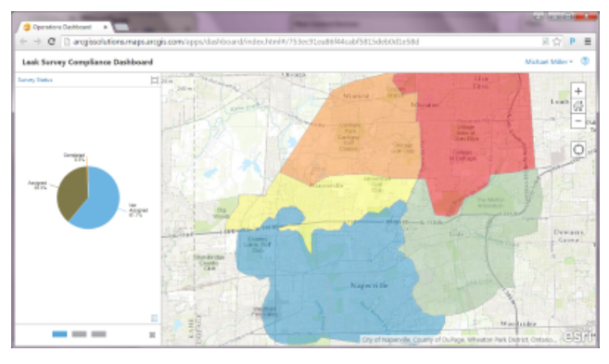Switch to the Operations Dashboard tab
This screenshot has height=364, width=609.
(62, 27)
